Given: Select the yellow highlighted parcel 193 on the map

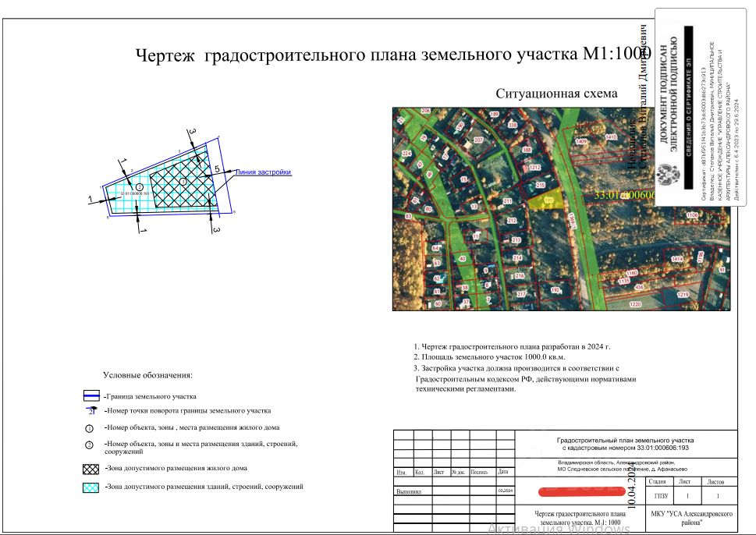Looking at the screenshot, I should pos(546,200).
